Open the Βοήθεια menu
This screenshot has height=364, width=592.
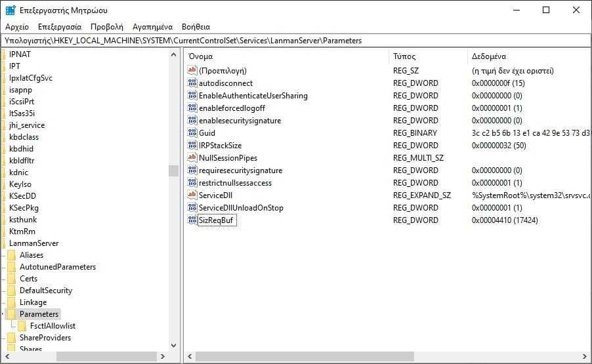coord(196,27)
